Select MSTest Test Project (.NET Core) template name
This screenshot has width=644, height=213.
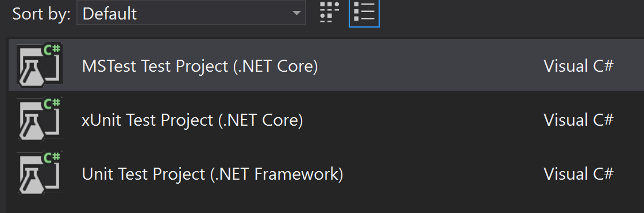(x=199, y=66)
